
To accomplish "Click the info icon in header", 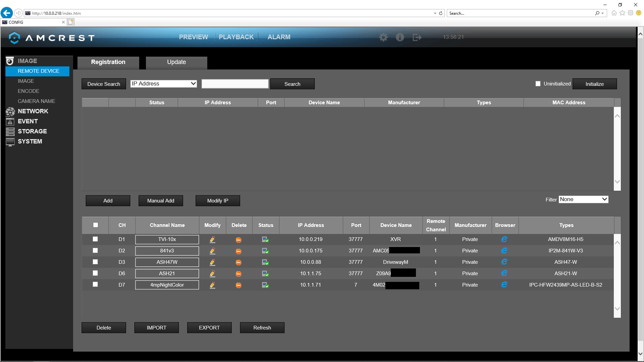I will [x=400, y=37].
